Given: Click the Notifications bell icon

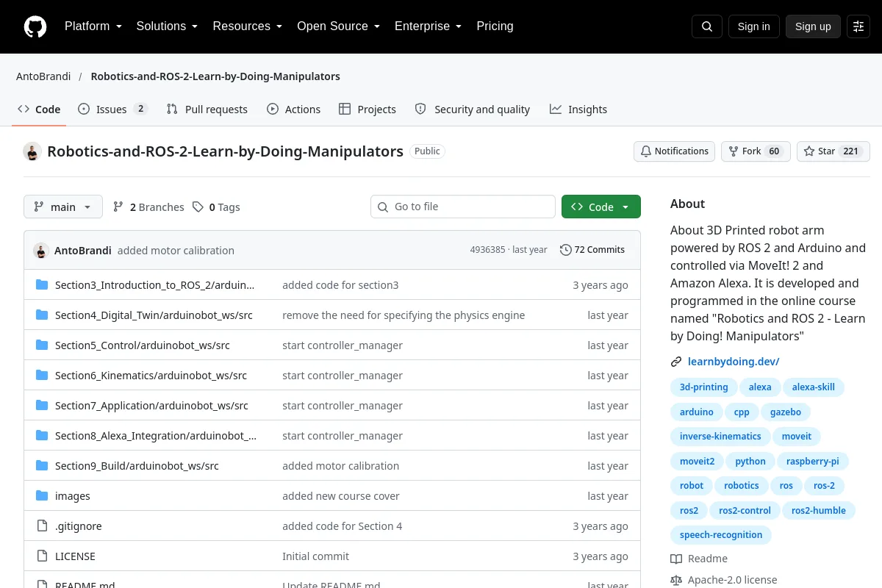Looking at the screenshot, I should [646, 151].
